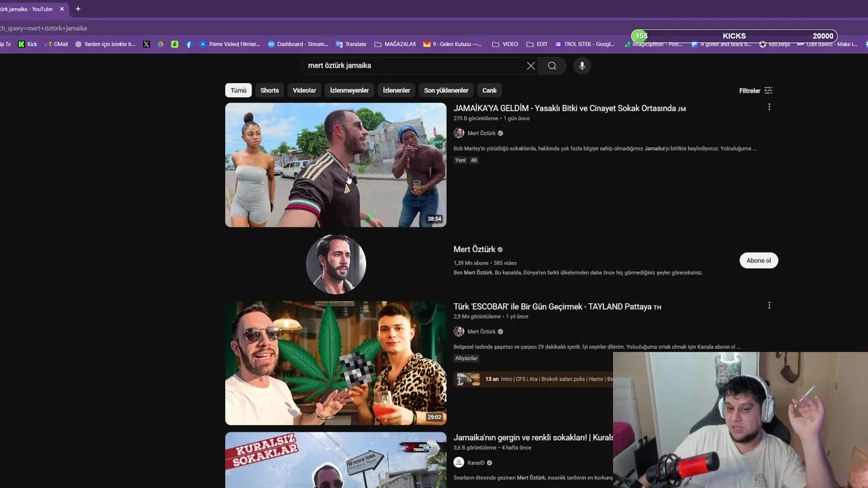Click the 275 B görüntüleme view count

click(x=475, y=119)
